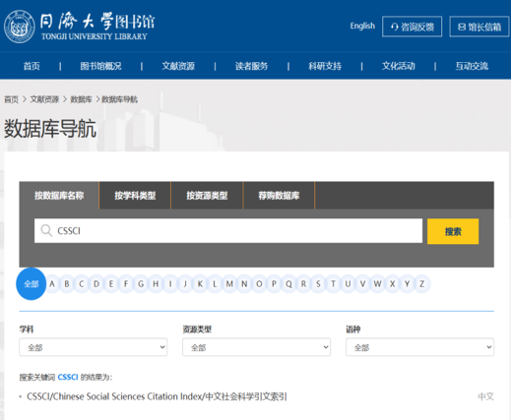The image size is (511, 420).
Task: Open the 馆长信箱 mailbox button
Action: (x=479, y=27)
